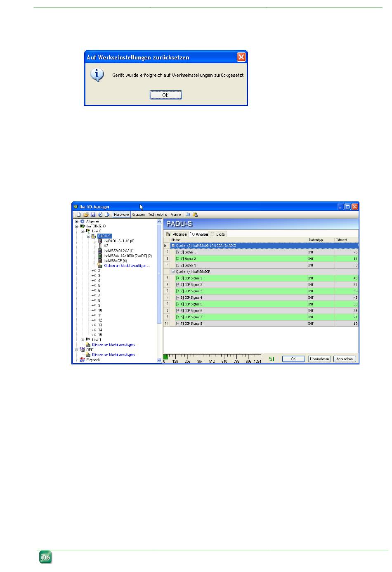This screenshot has height=572, width=392.
Task: Open the Gruppen view
Action: click(x=139, y=215)
